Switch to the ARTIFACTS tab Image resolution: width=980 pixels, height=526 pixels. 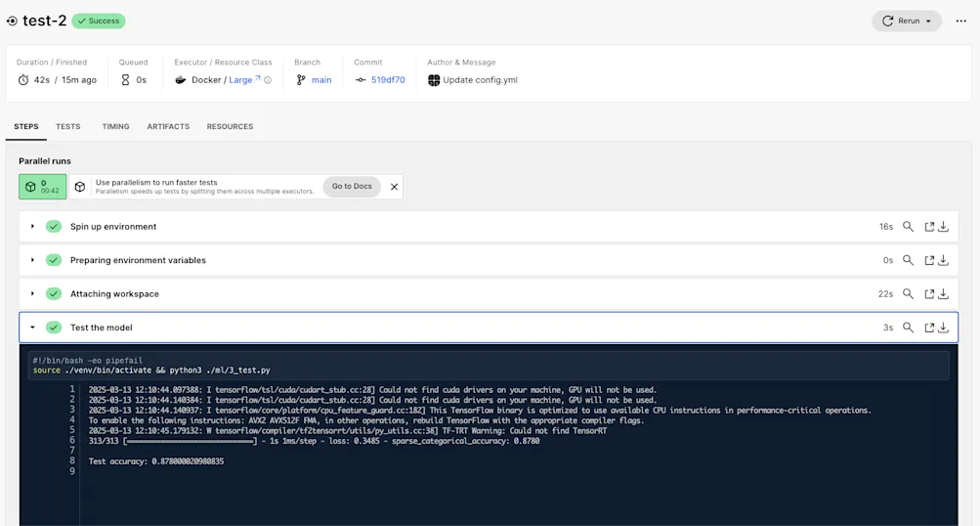click(x=168, y=126)
